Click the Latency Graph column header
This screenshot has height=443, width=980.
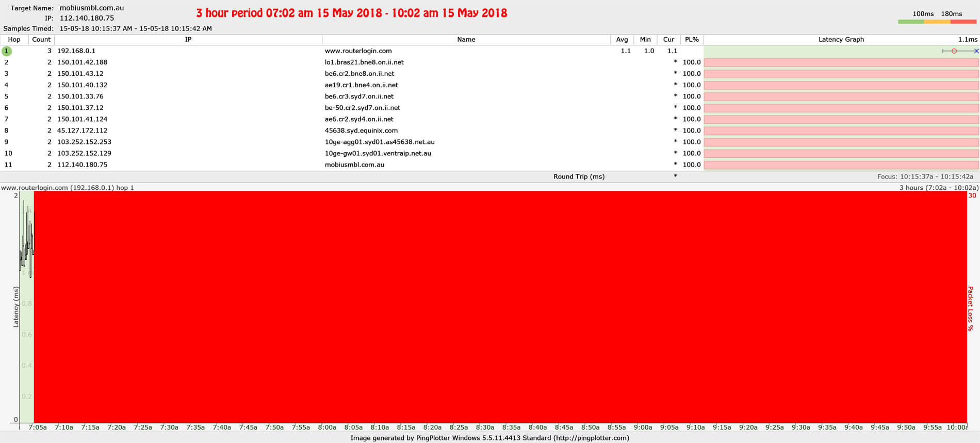pyautogui.click(x=841, y=39)
